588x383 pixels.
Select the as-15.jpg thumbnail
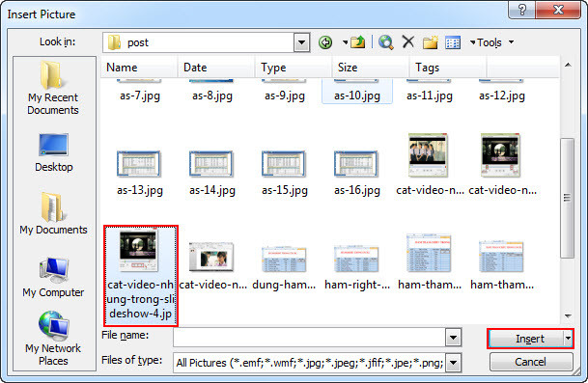[284, 164]
